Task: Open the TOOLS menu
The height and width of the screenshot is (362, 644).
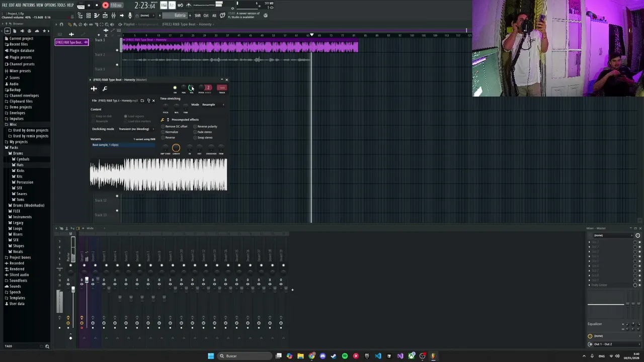Action: 61,5
